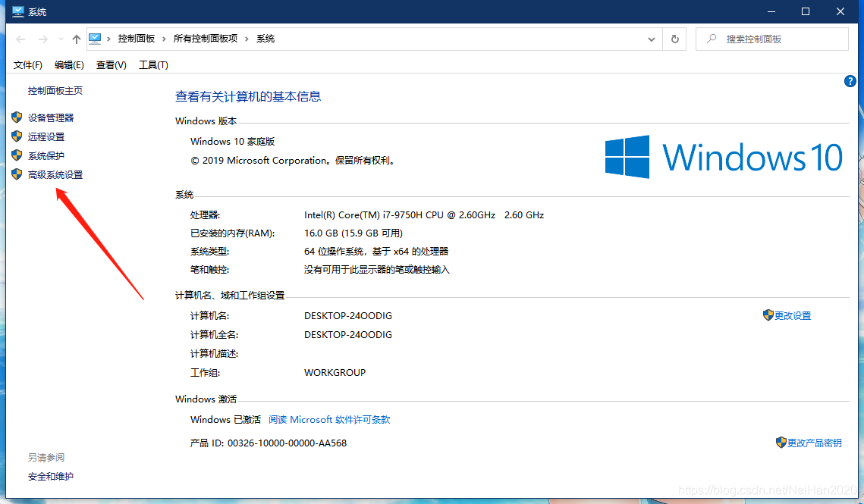Image resolution: width=864 pixels, height=504 pixels.
Task: Close the 系统 window
Action: tap(840, 11)
